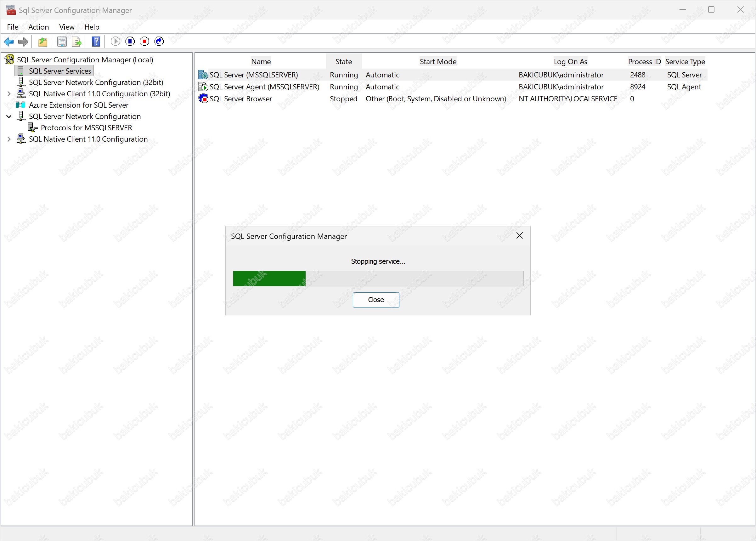756x541 pixels.
Task: Click the Restart Service toolbar icon
Action: click(159, 41)
